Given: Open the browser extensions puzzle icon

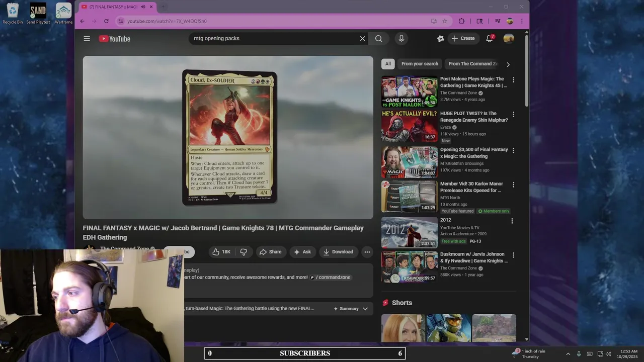Looking at the screenshot, I should click(x=462, y=21).
